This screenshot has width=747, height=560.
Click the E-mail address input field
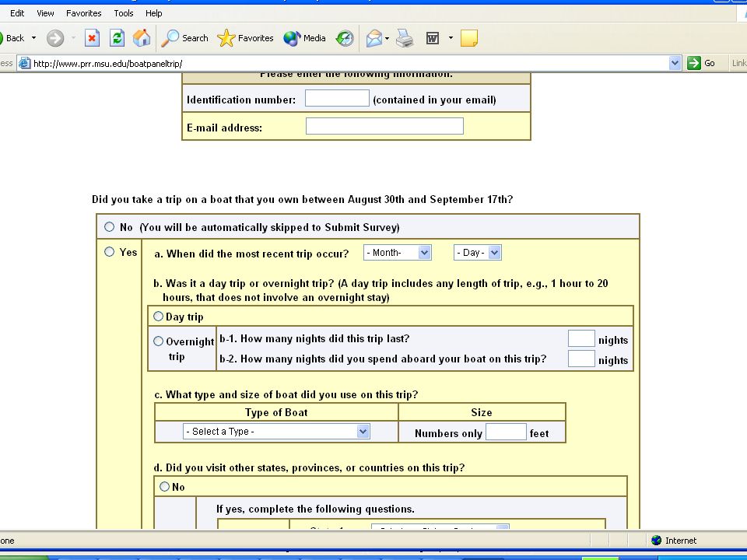pos(384,126)
